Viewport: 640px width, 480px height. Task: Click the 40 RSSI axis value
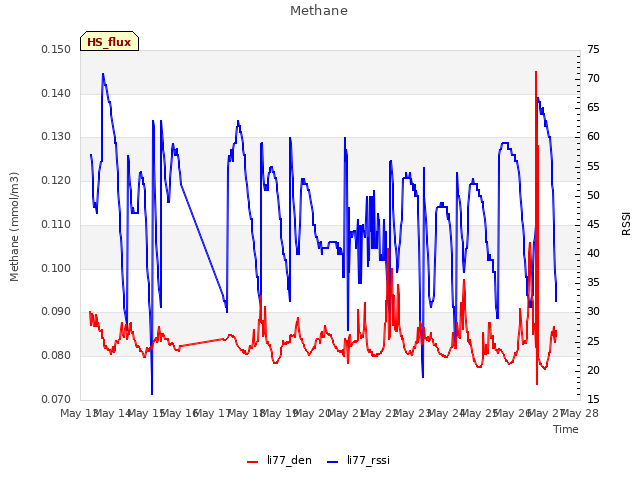593,253
